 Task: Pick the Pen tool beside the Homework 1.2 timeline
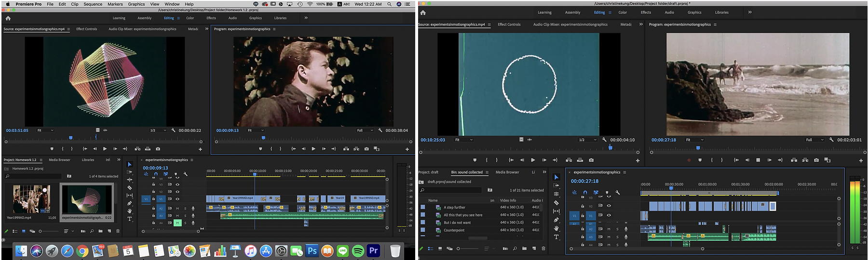click(x=129, y=203)
